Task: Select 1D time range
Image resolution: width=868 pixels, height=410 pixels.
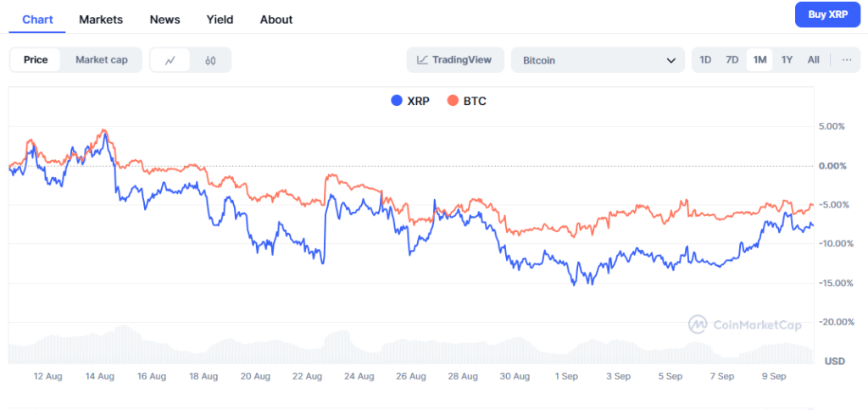Action: click(x=705, y=59)
